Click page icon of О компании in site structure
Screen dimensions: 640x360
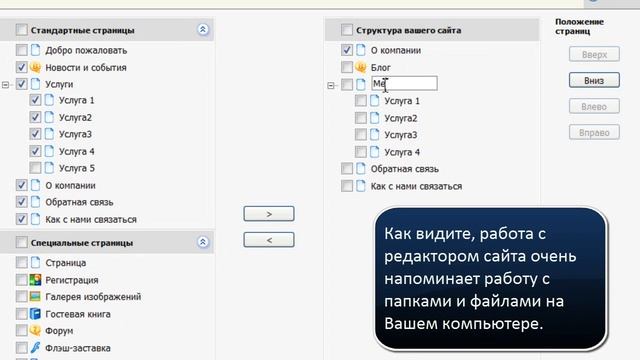pyautogui.click(x=360, y=50)
